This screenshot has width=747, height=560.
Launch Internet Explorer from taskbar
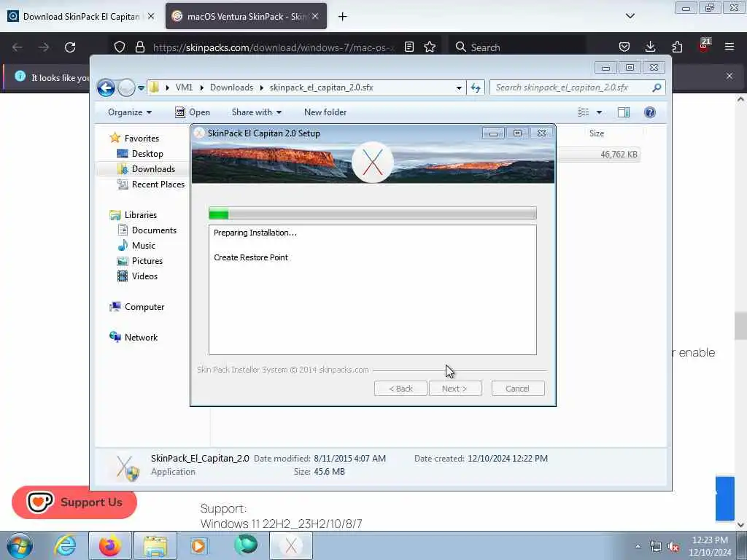coord(65,545)
